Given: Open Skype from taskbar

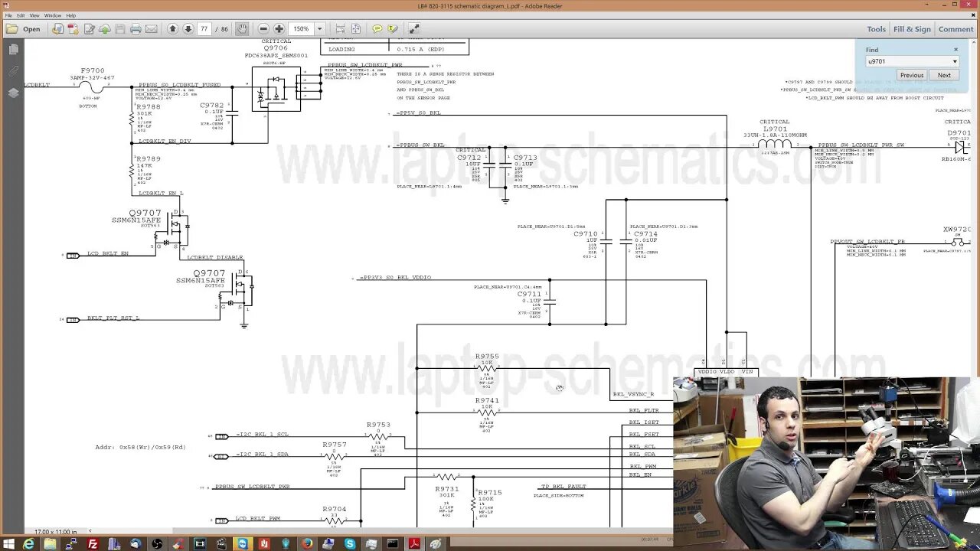Looking at the screenshot, I should 350,544.
